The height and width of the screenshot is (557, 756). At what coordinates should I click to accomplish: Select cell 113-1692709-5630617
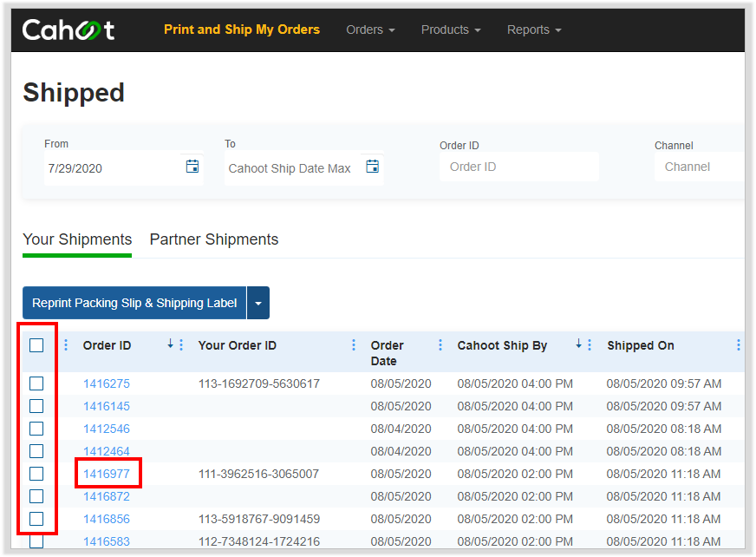coord(259,383)
